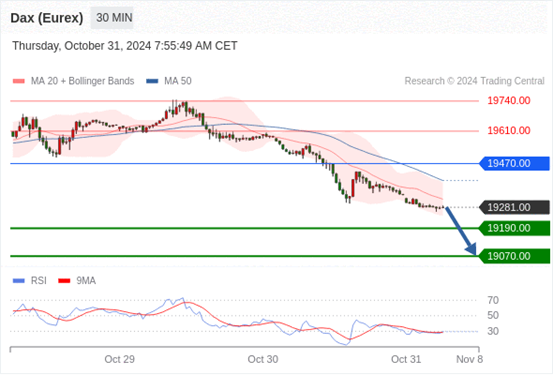Select the 19281.00 current price tag
The image size is (553, 375).
[x=514, y=207]
